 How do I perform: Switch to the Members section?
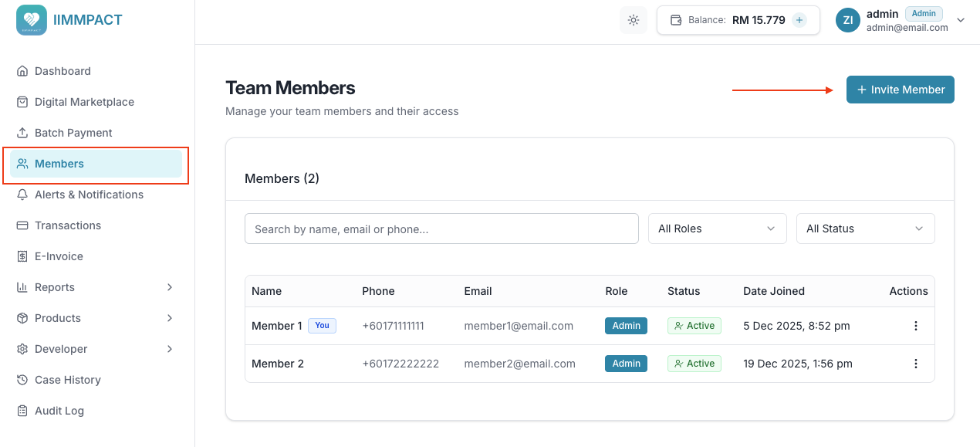tap(59, 163)
